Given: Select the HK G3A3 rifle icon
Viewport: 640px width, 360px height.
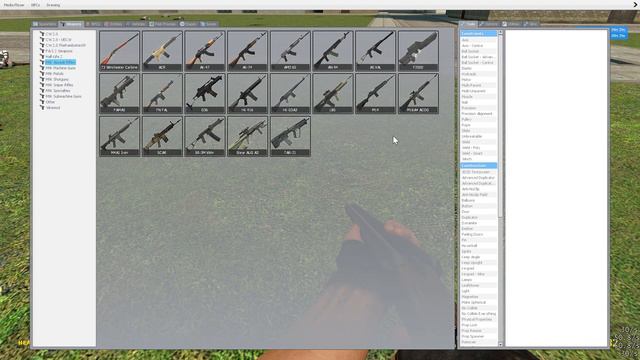Looking at the screenshot, I should pos(290,93).
